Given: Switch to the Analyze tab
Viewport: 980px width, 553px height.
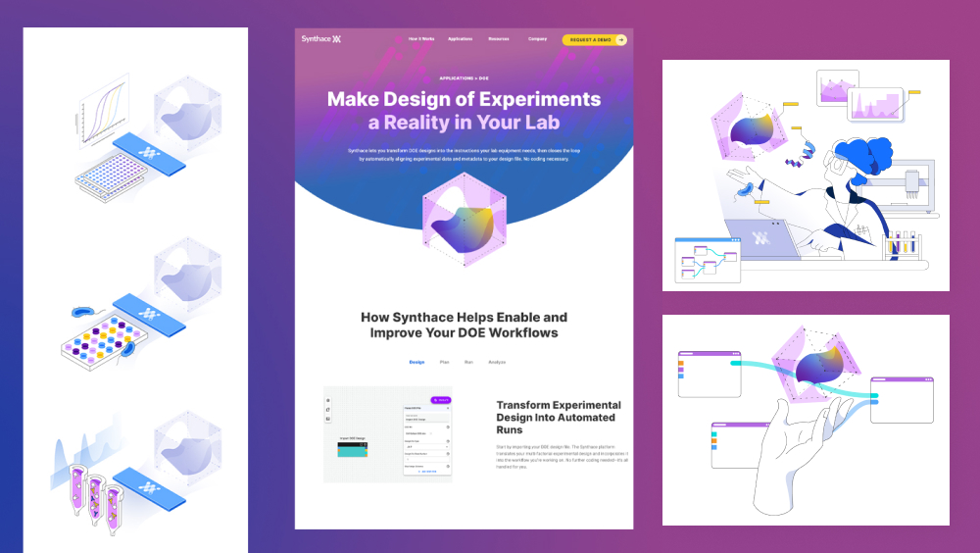Looking at the screenshot, I should pyautogui.click(x=497, y=362).
